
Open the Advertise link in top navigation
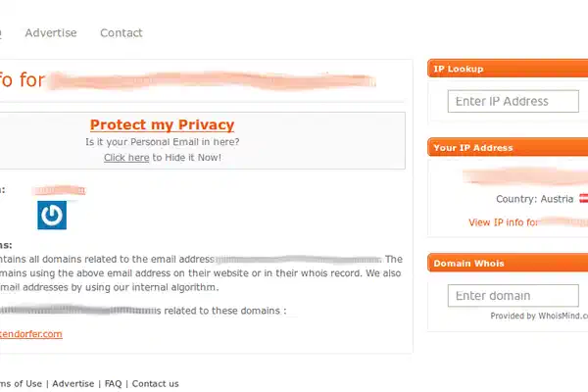(x=51, y=32)
